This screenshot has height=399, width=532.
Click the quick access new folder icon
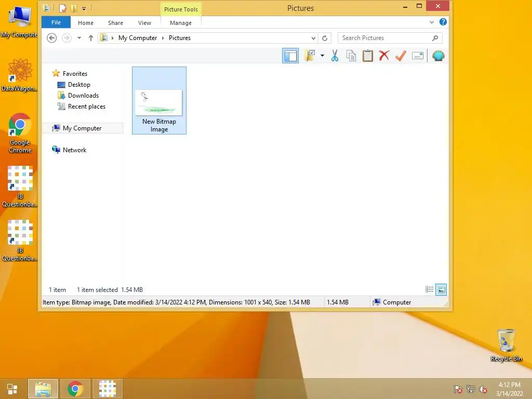[x=74, y=8]
